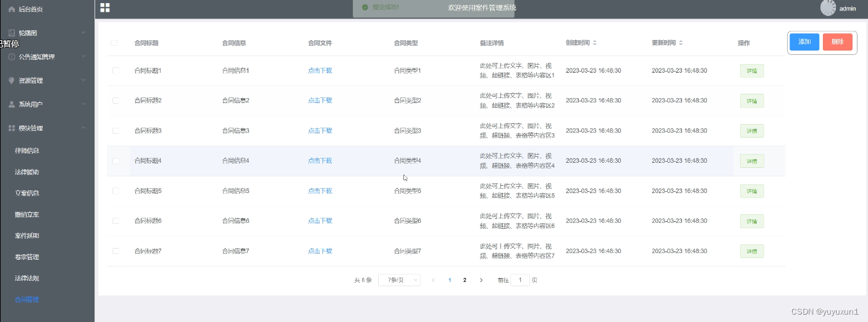Check the 合同标题3 row checkbox
The height and width of the screenshot is (322, 868).
[116, 131]
